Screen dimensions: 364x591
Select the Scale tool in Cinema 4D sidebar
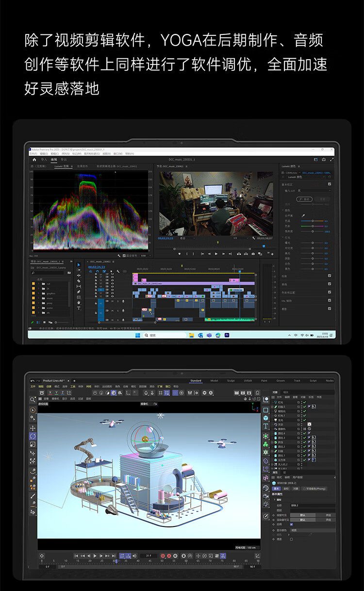[33, 444]
